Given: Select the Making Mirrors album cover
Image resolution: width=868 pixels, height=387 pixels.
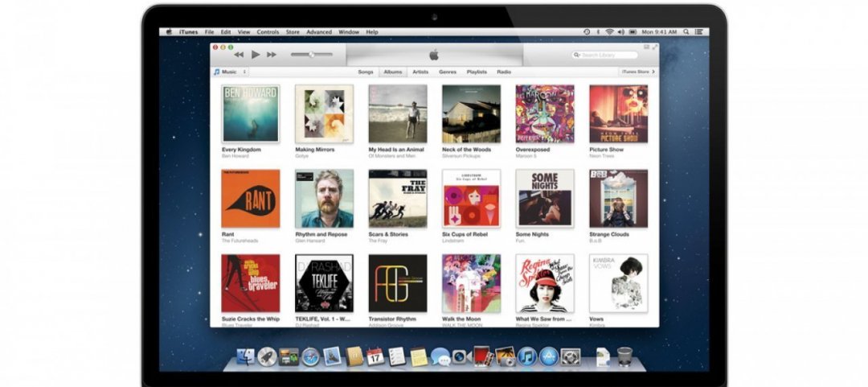Looking at the screenshot, I should [325, 113].
